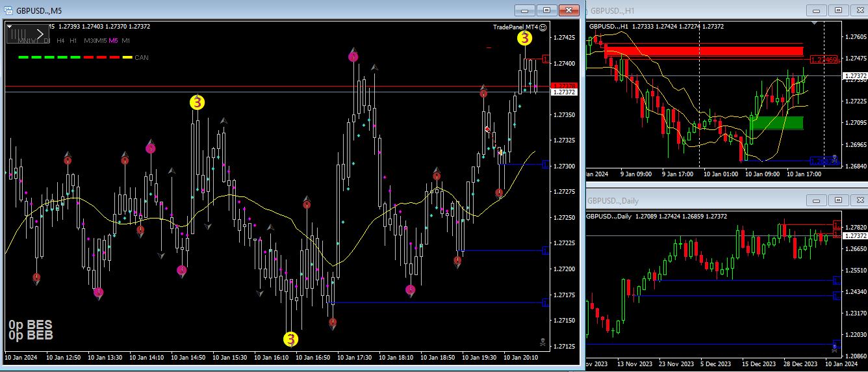Click the skull icon in the Daily chart
The height and width of the screenshot is (372, 868).
click(x=835, y=349)
